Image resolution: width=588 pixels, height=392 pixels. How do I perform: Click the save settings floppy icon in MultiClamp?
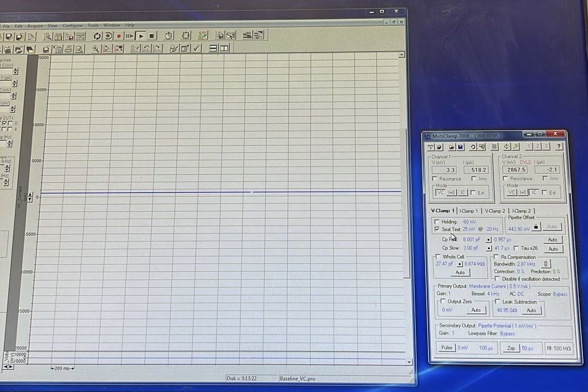pyautogui.click(x=461, y=147)
